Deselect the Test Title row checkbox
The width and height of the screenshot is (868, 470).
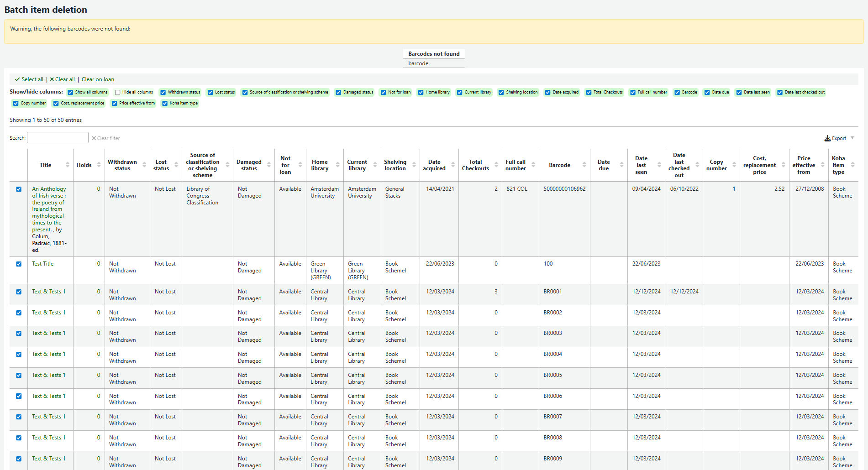[x=19, y=264]
